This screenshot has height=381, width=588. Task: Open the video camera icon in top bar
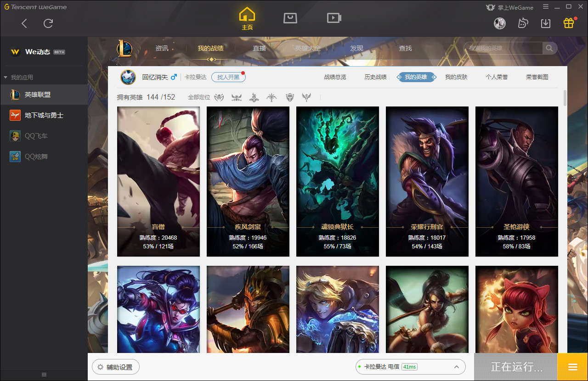click(334, 18)
